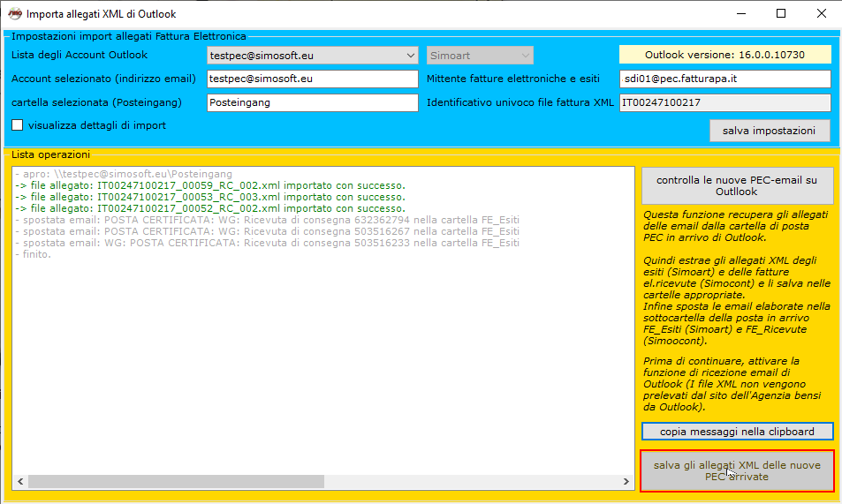The height and width of the screenshot is (504, 842).
Task: Maximize the Importa allegati XML window
Action: tap(781, 14)
